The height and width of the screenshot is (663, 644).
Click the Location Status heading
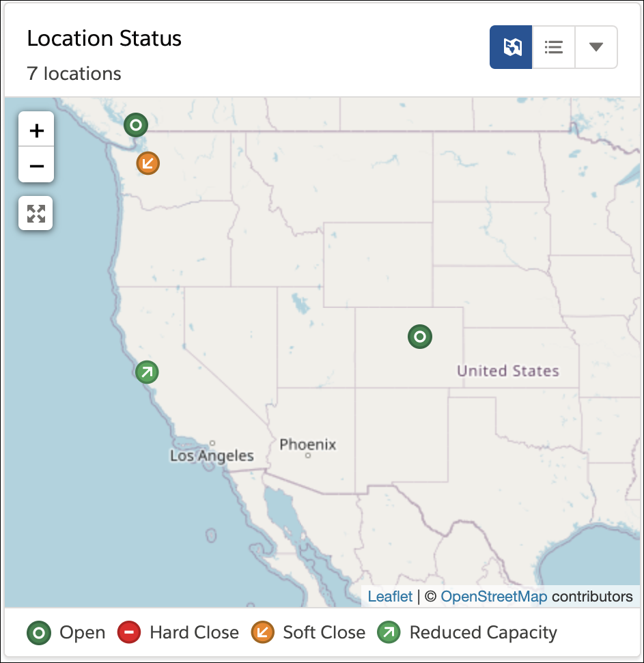tap(104, 38)
